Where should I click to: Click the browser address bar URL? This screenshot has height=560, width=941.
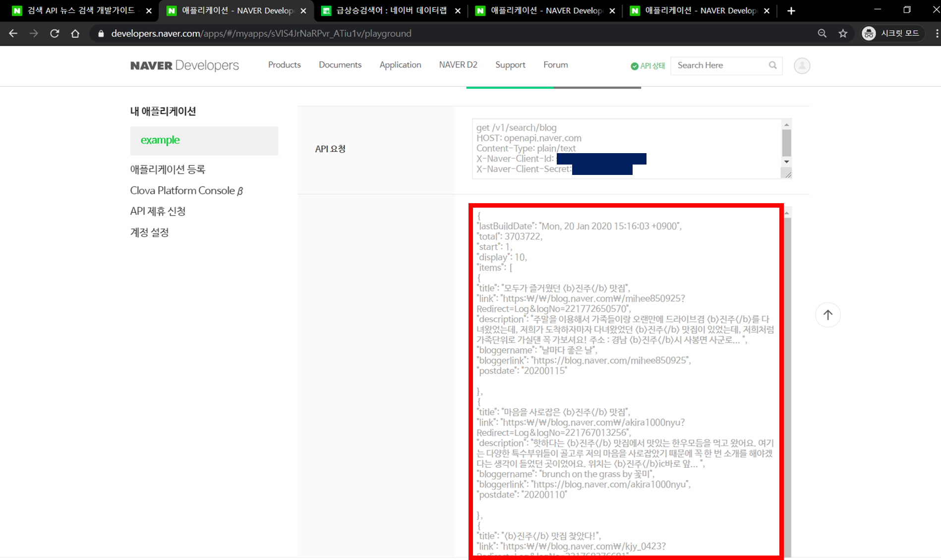tap(261, 33)
